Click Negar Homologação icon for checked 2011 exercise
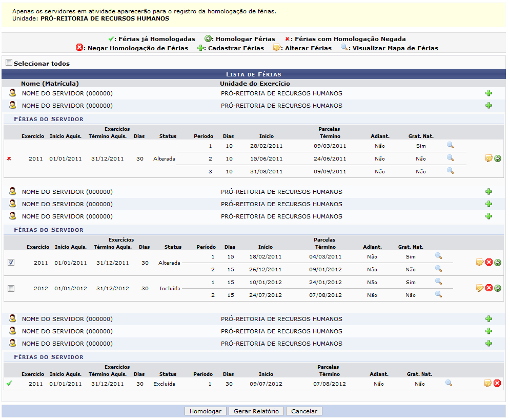The image size is (510, 420). (x=489, y=263)
